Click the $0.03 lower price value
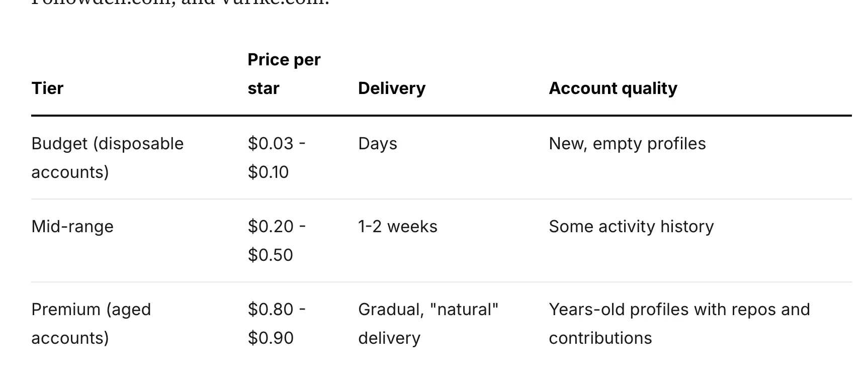868x388 pixels. (271, 144)
